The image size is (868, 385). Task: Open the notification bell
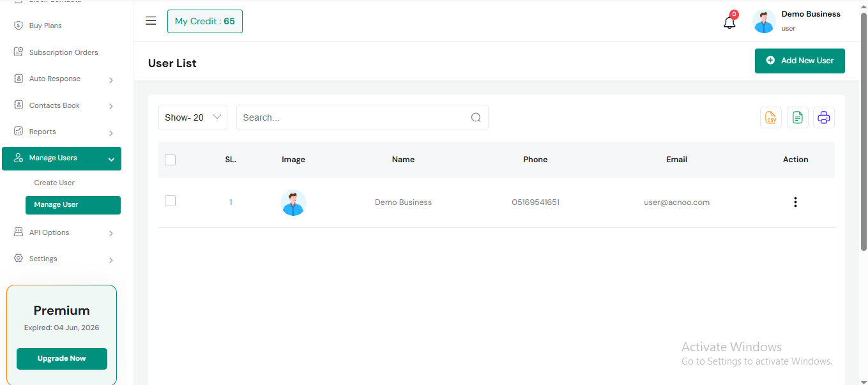tap(729, 22)
